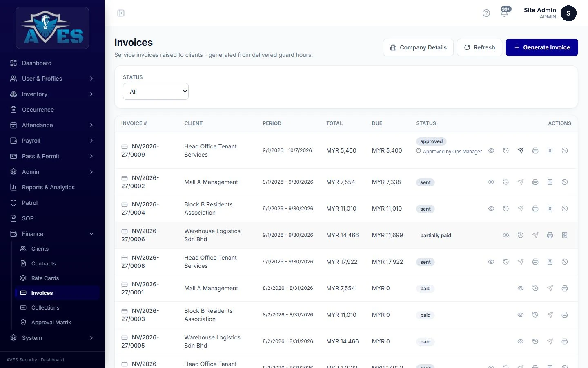The image size is (588, 368).
Task: Print invoice INV/2026-27/0004
Action: 535,209
